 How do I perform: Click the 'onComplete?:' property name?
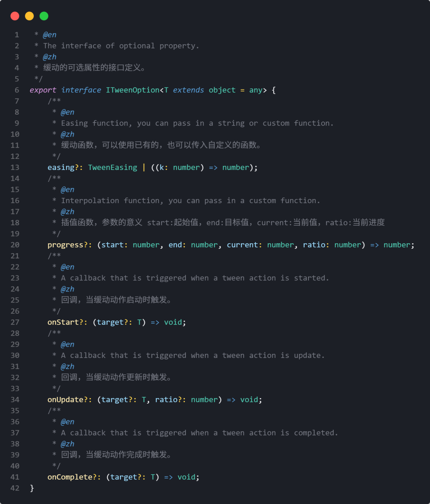[74, 477]
